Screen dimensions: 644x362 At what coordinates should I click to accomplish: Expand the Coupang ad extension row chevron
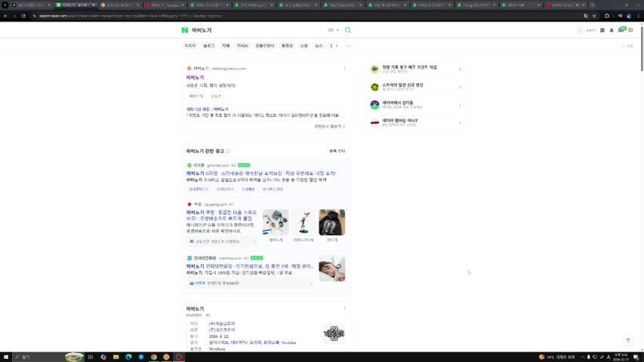pos(254,242)
